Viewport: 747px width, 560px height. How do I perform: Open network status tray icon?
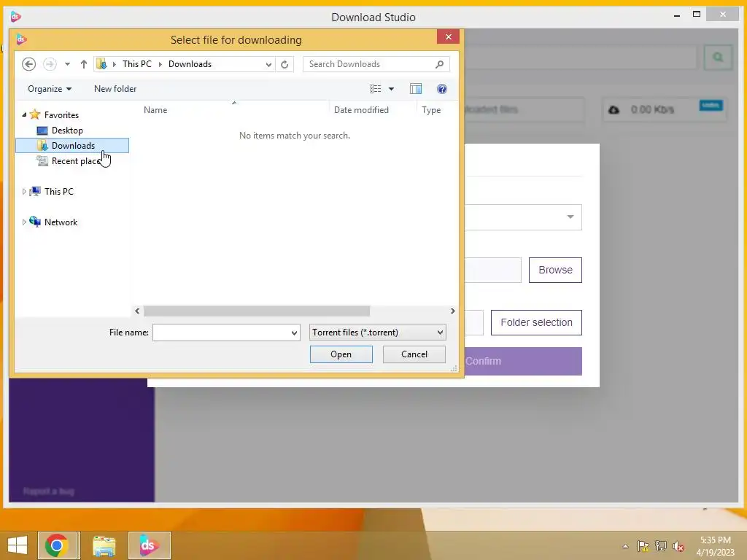tap(661, 546)
